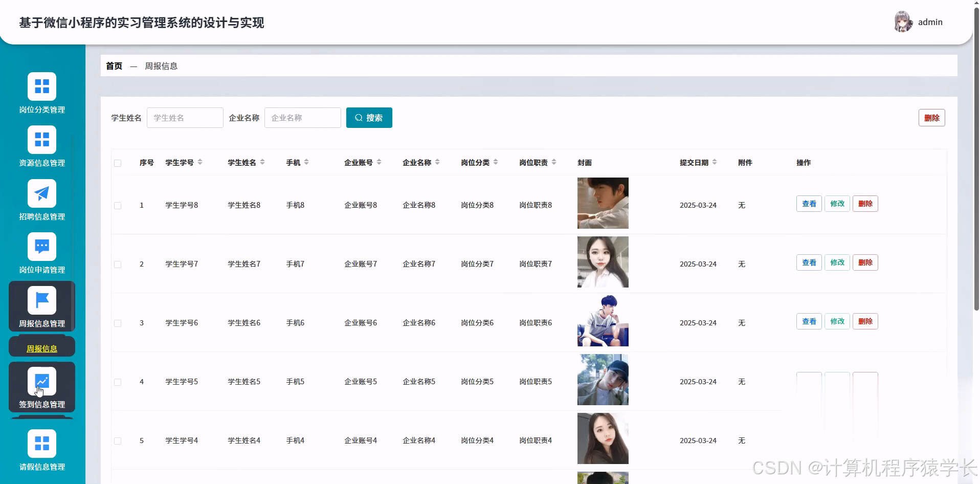The image size is (980, 484).
Task: Sort the table by 提交日期 column
Action: point(716,162)
